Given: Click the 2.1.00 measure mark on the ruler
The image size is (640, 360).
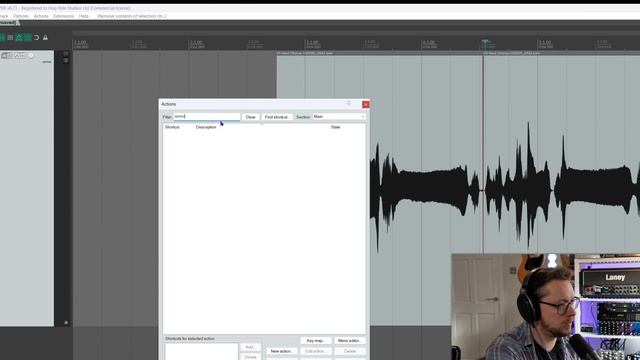Looking at the screenshot, I should 196,42.
